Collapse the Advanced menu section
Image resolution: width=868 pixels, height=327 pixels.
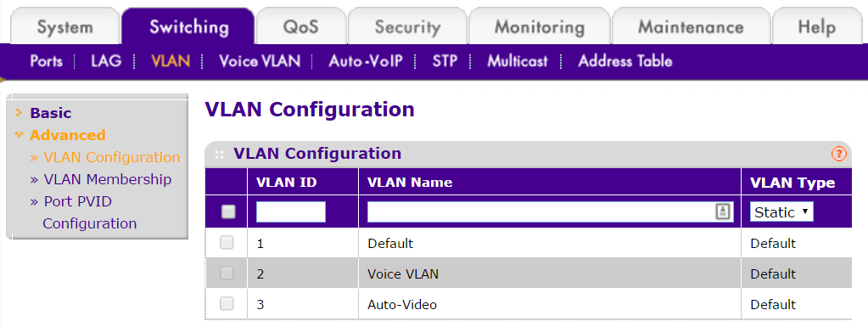click(68, 135)
